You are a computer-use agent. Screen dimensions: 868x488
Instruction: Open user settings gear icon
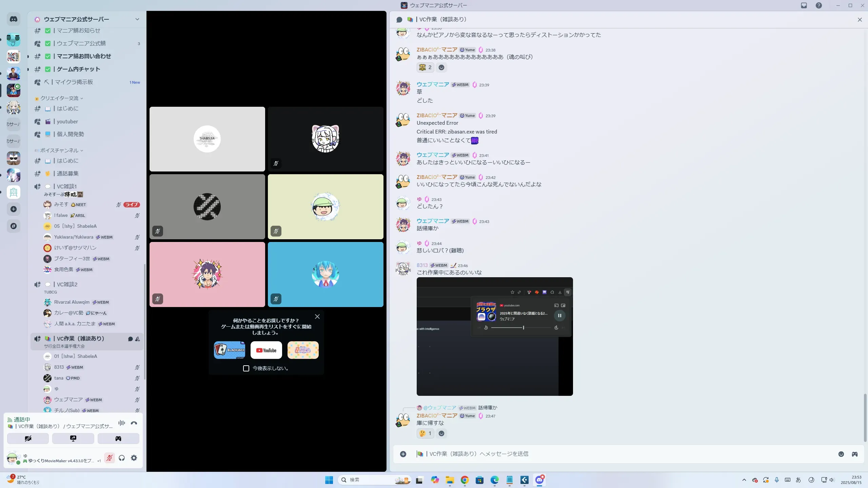click(134, 458)
